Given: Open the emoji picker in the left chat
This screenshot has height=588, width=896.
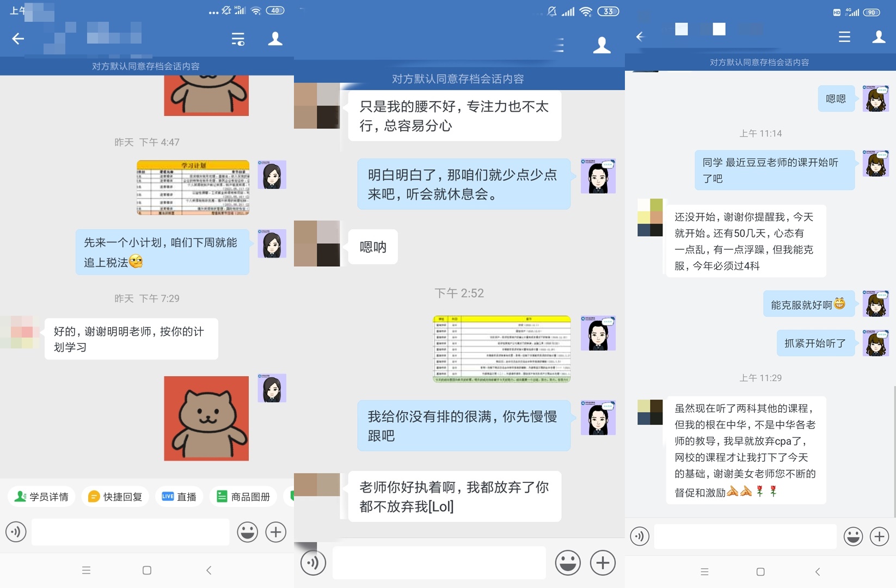Looking at the screenshot, I should pyautogui.click(x=248, y=532).
